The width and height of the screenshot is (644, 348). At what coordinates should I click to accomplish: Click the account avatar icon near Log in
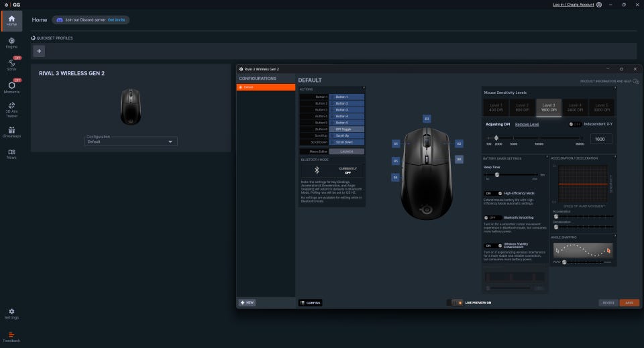coord(599,5)
